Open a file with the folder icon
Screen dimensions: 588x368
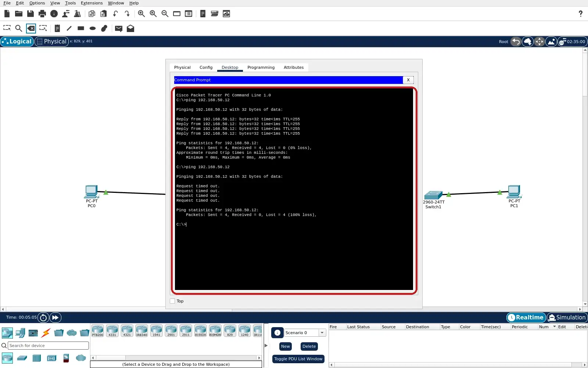(19, 14)
